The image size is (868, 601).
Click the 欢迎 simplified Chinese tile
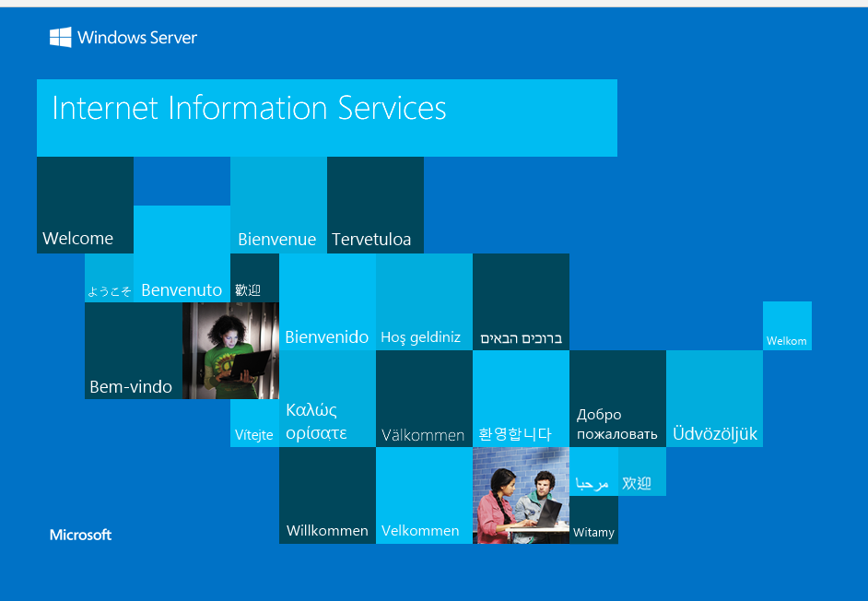[x=642, y=471]
